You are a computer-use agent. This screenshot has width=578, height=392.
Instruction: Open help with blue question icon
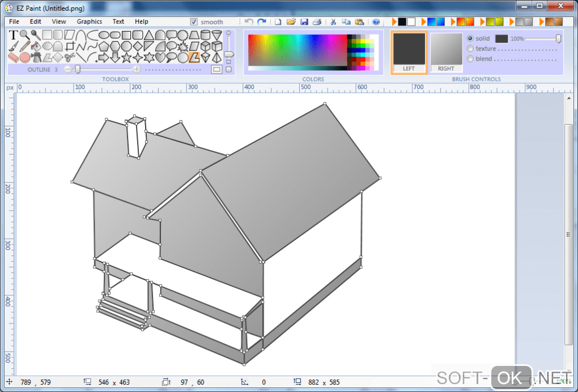pos(376,22)
